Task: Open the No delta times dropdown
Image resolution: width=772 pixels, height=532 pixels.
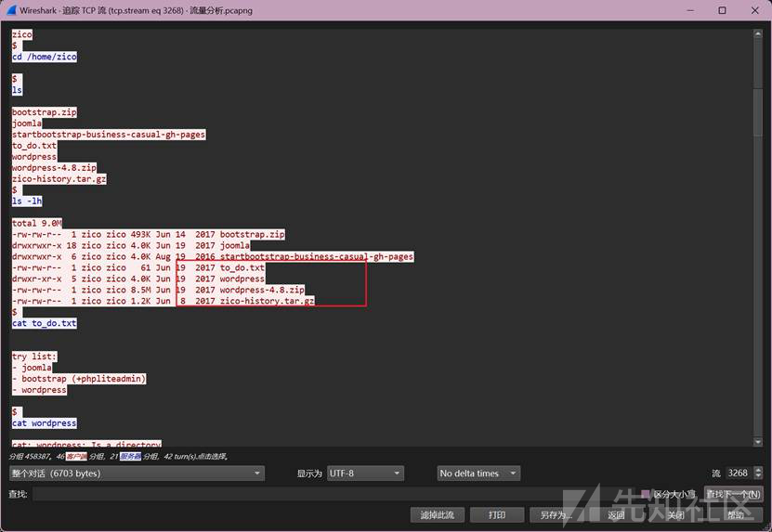Action: [x=478, y=474]
